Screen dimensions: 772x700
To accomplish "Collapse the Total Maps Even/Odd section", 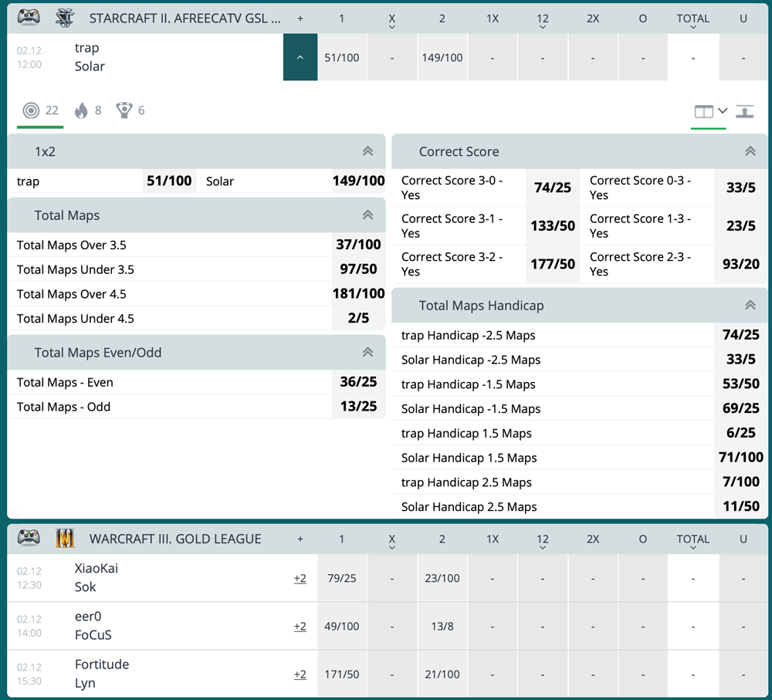I will [x=367, y=353].
